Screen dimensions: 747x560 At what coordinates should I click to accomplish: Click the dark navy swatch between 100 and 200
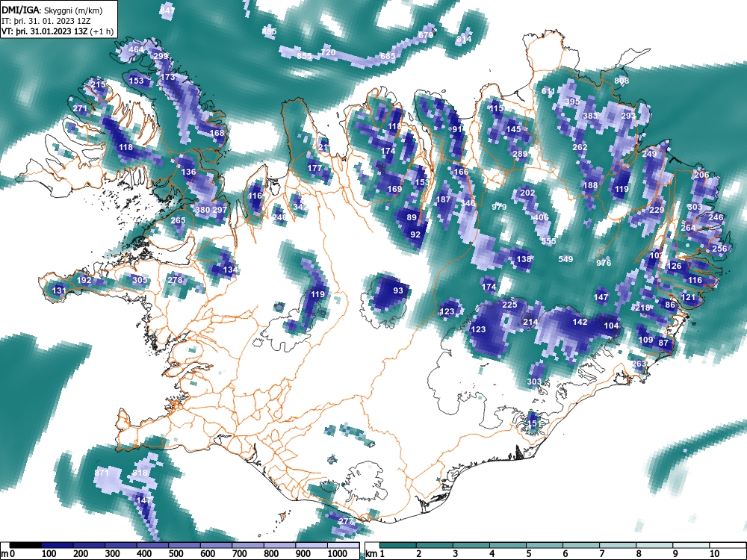[58, 545]
